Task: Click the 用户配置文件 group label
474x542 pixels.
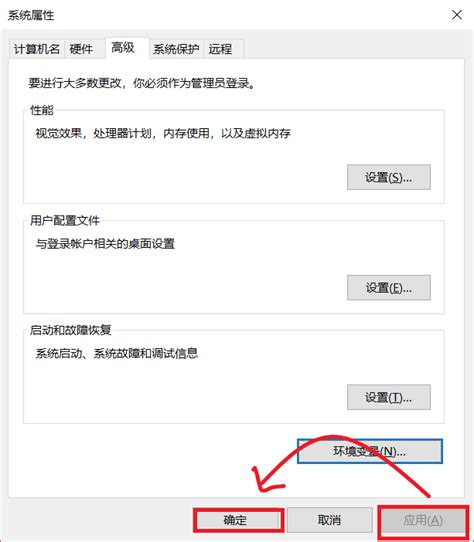Action: click(65, 221)
